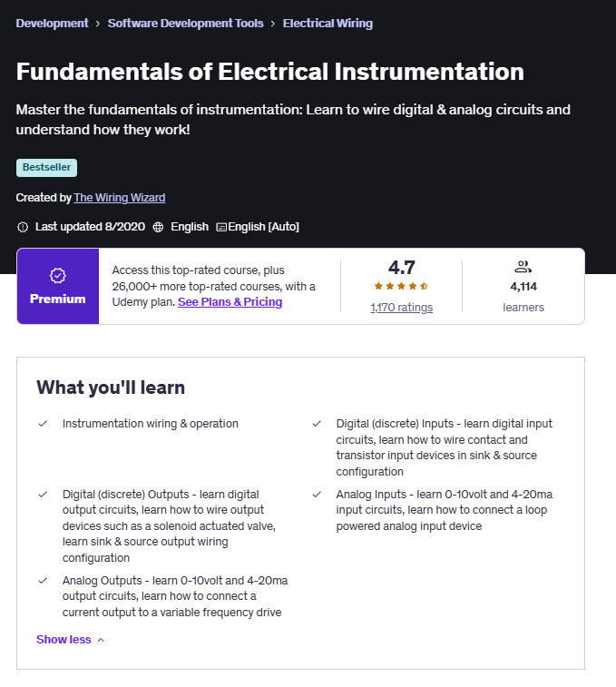Click the Show less chevron arrow
Image resolution: width=616 pixels, height=687 pixels.
tap(101, 640)
